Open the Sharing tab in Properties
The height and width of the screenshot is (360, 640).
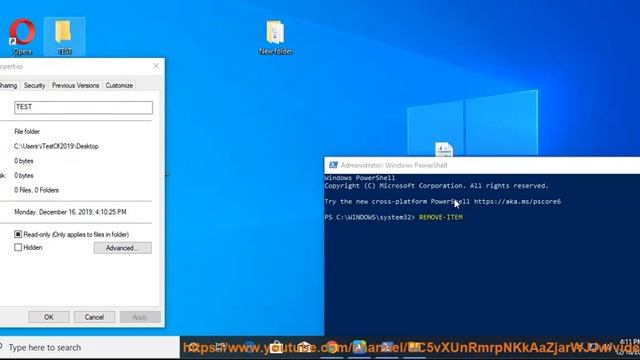point(8,85)
